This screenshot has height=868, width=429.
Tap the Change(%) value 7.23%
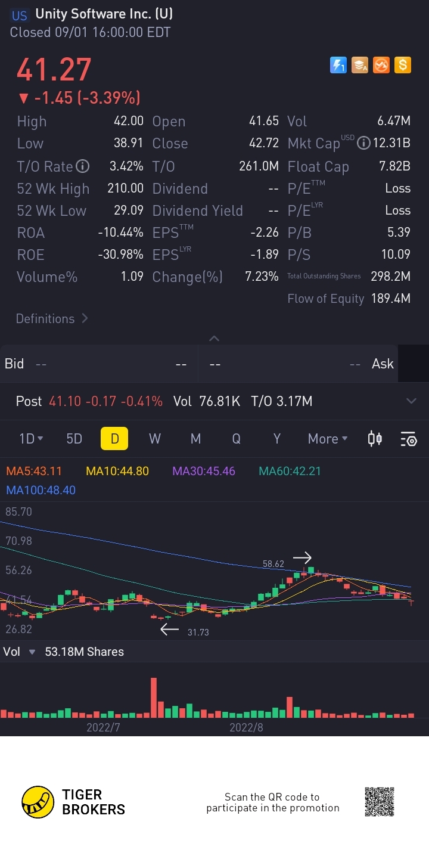click(x=261, y=277)
